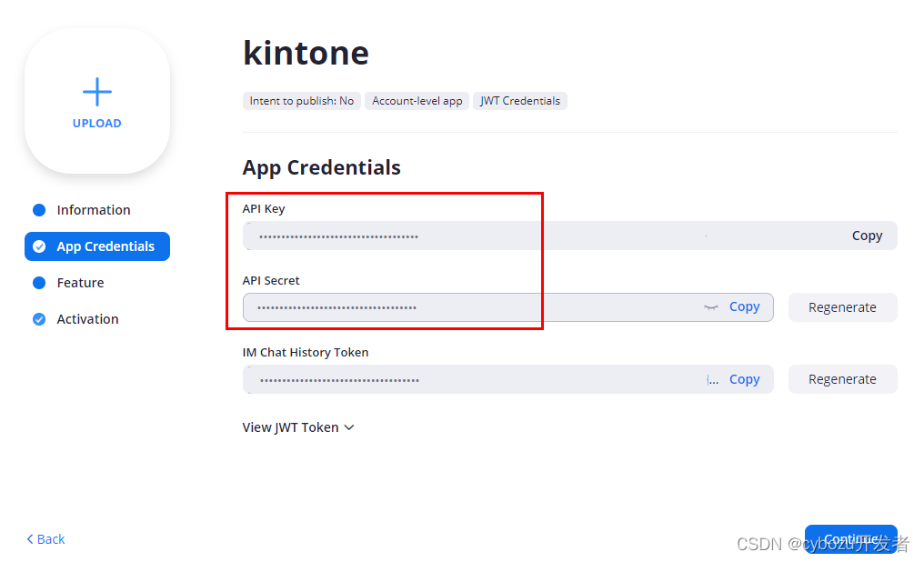Click the App Credentials checkmark icon
924x562 pixels.
click(x=39, y=246)
